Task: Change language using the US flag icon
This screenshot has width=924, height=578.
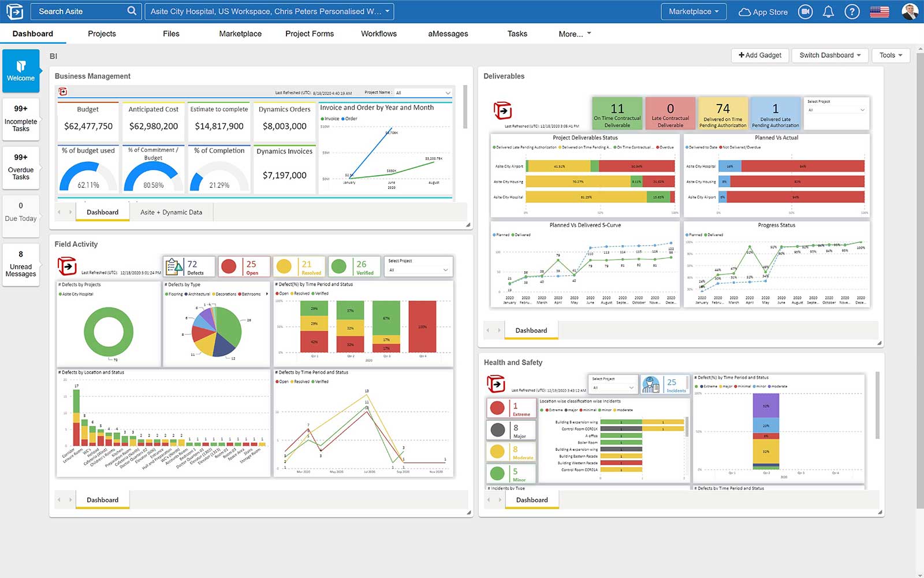Action: click(878, 11)
